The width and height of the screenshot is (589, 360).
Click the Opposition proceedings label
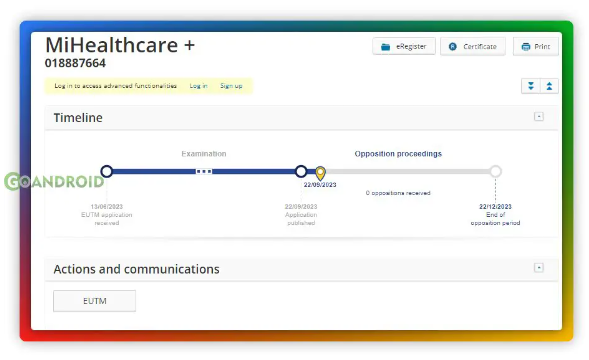(398, 154)
